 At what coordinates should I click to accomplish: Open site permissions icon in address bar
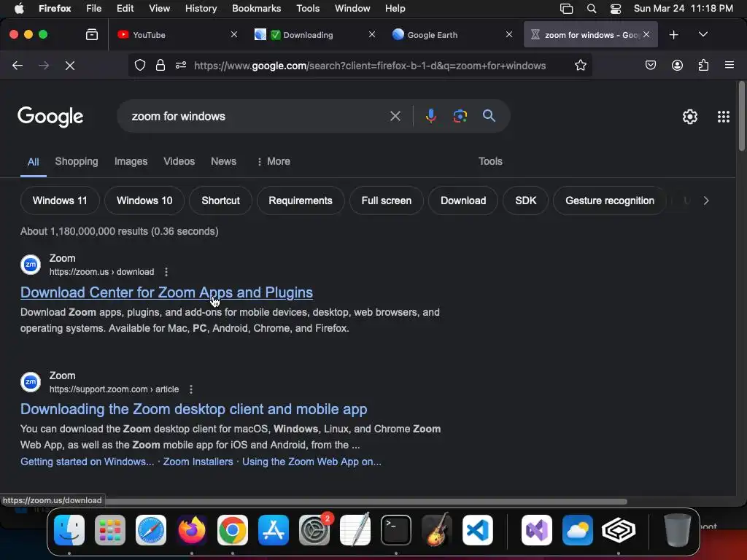pyautogui.click(x=181, y=65)
